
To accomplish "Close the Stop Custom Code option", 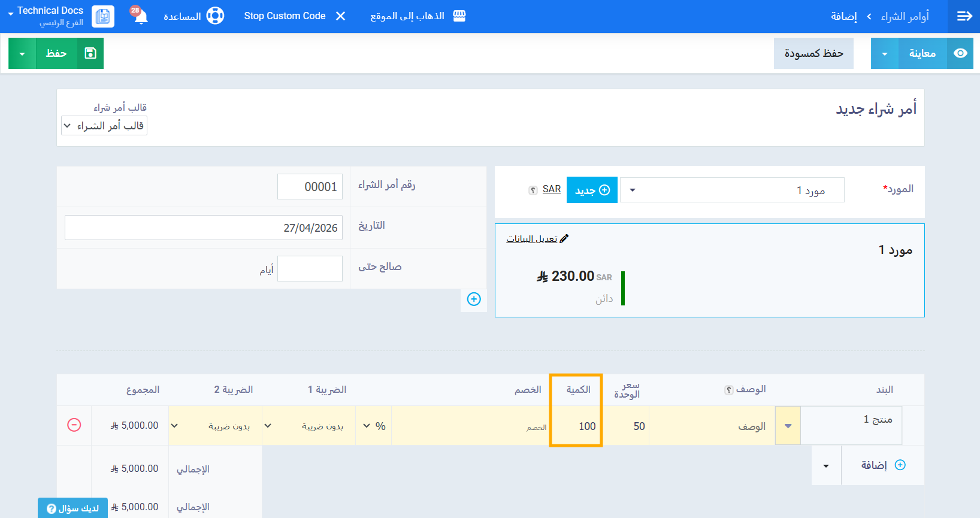I will click(340, 16).
